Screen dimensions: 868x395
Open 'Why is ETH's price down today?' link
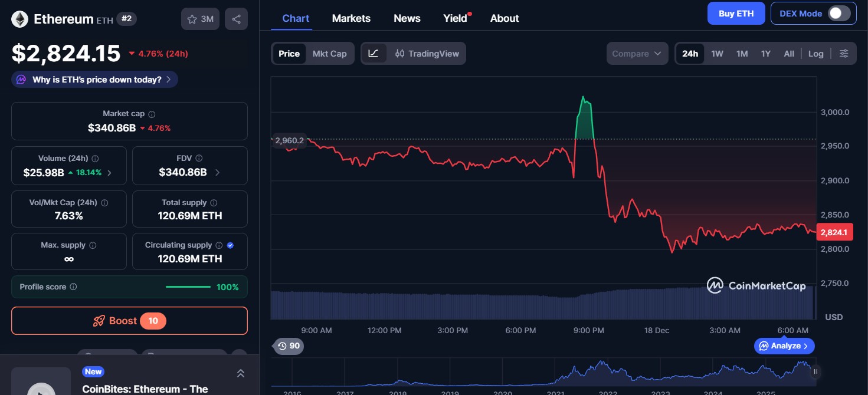[94, 79]
